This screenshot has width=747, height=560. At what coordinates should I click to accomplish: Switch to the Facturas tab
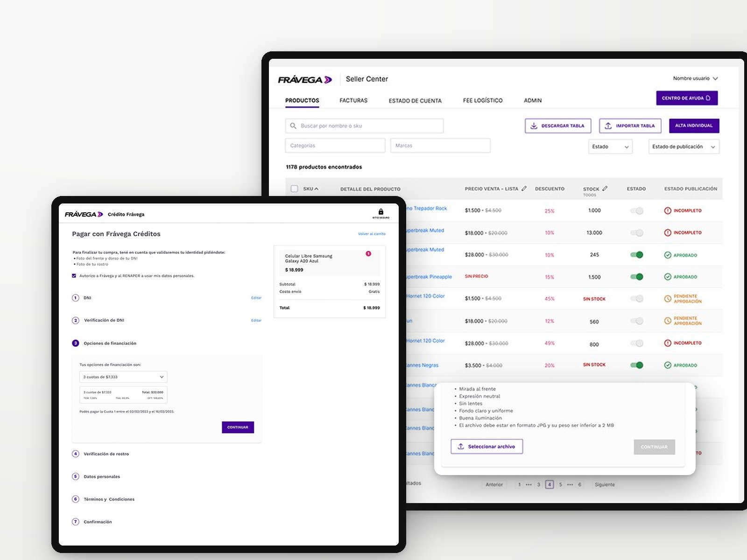pyautogui.click(x=353, y=100)
